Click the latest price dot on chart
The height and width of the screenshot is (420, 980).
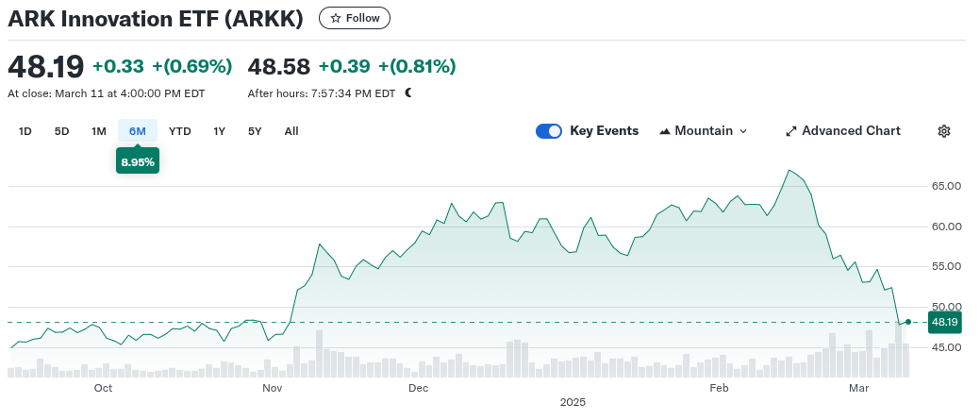(x=908, y=322)
